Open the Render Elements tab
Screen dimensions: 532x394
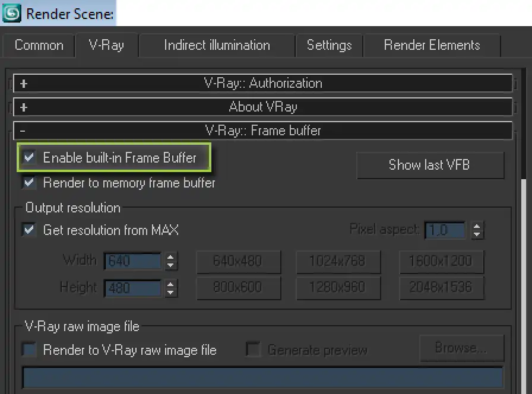[432, 45]
